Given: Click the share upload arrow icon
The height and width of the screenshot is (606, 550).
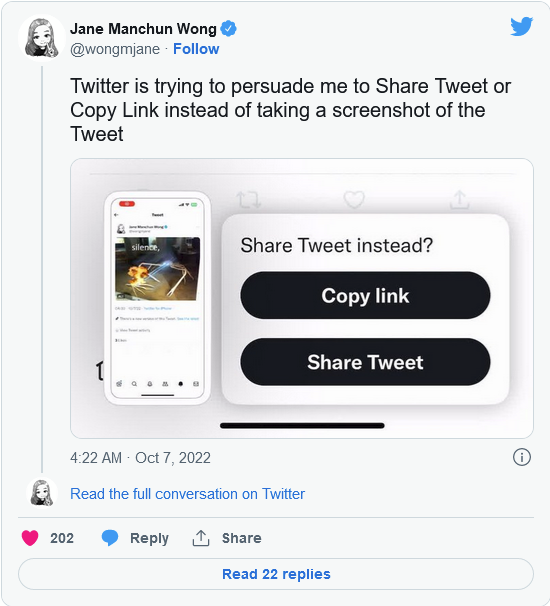Looking at the screenshot, I should 201,538.
